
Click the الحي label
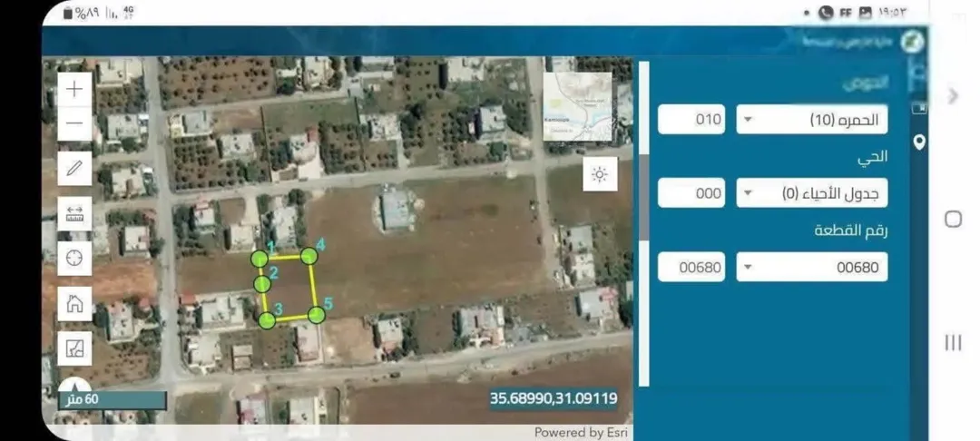(873, 157)
